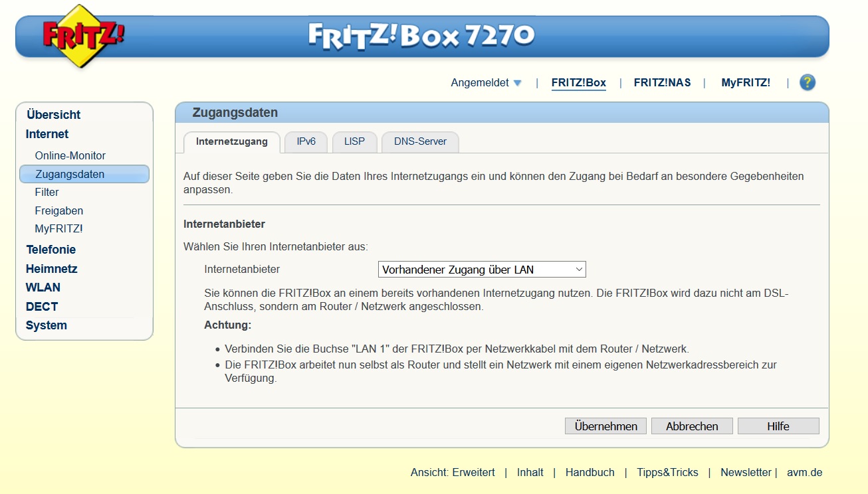
Task: Open the Tipps&Tricks footer link
Action: tap(667, 473)
